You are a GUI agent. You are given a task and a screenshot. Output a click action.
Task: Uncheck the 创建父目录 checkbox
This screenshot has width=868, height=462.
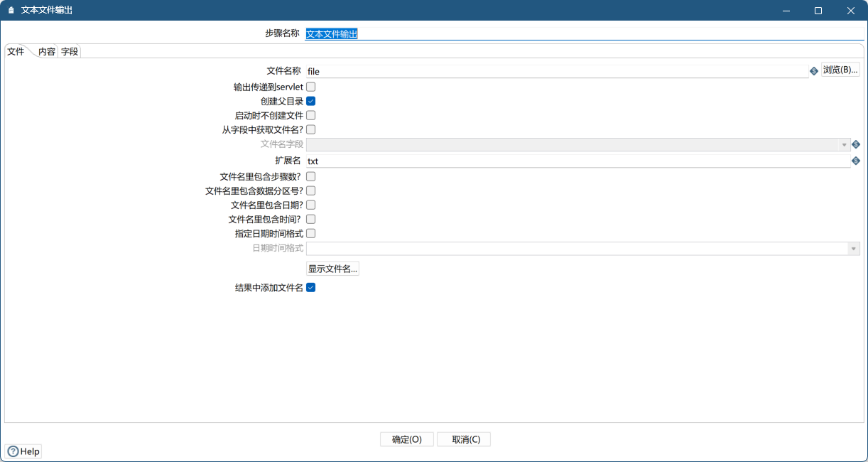(310, 101)
